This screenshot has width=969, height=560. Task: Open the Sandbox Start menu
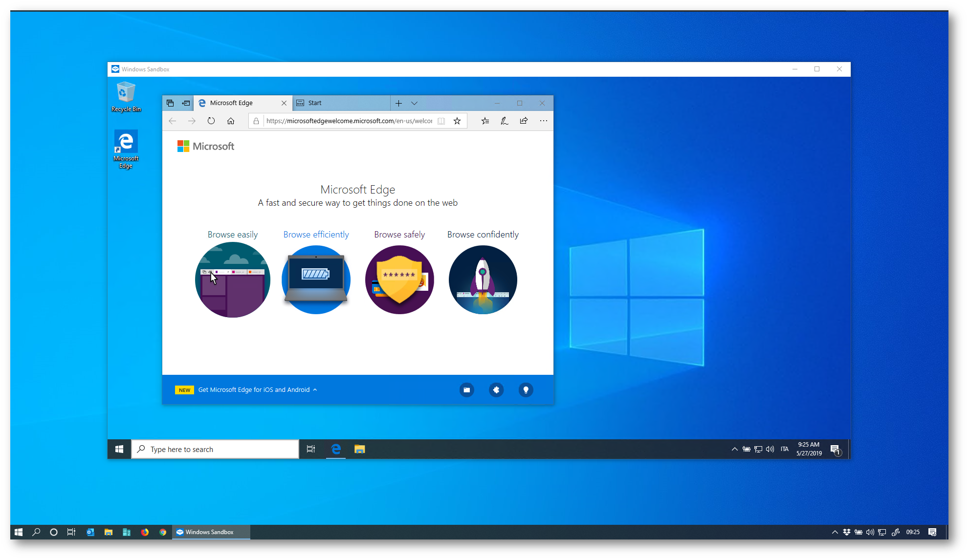pyautogui.click(x=119, y=449)
